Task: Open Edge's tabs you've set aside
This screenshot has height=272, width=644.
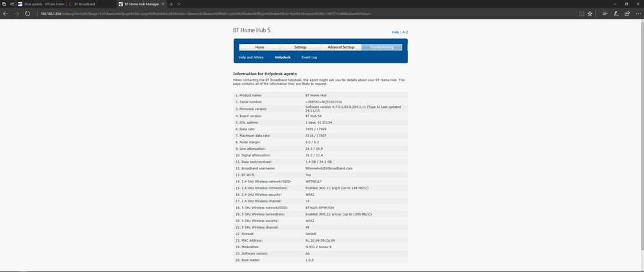Action: click(4, 4)
